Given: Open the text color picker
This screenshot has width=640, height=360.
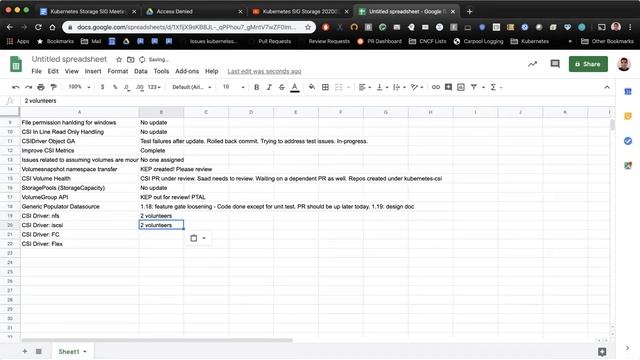Looking at the screenshot, I should tap(295, 87).
